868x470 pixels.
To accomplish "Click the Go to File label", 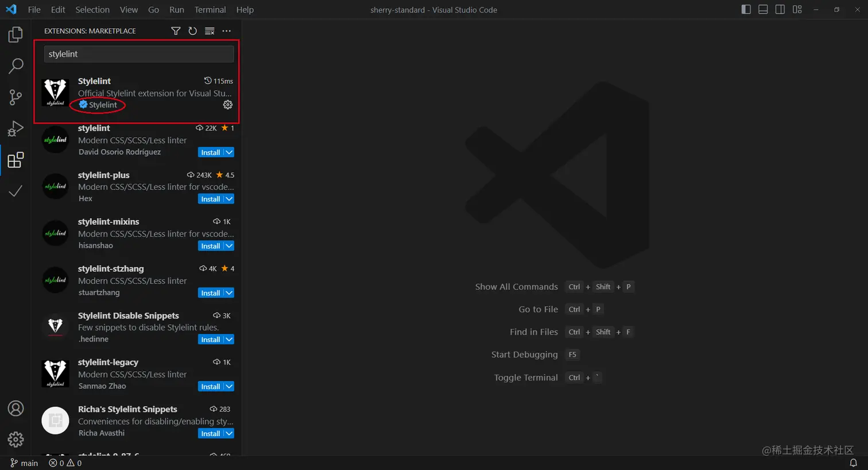I will pos(538,309).
